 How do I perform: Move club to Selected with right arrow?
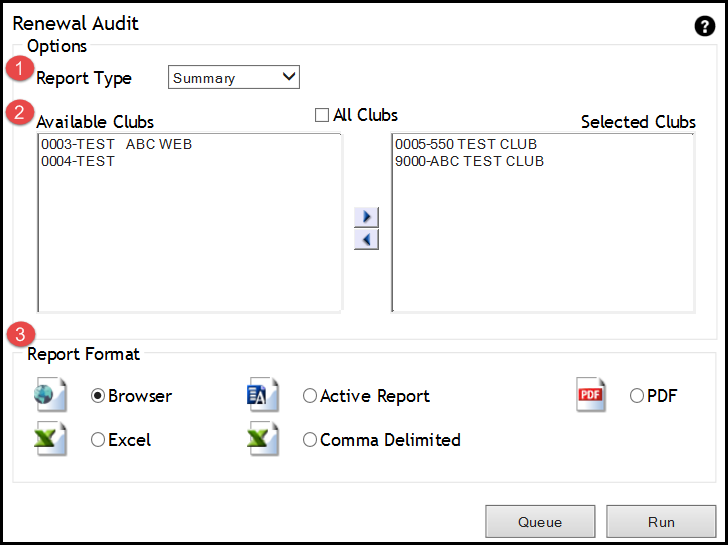(366, 217)
